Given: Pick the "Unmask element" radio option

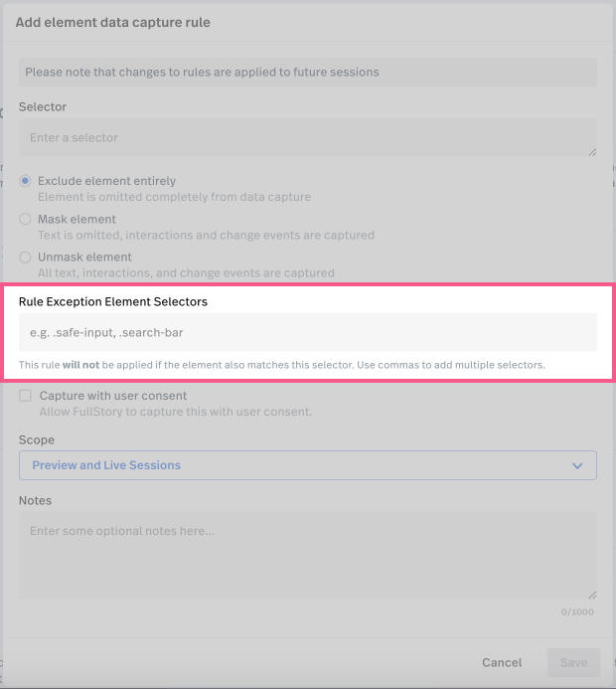Looking at the screenshot, I should coord(26,258).
